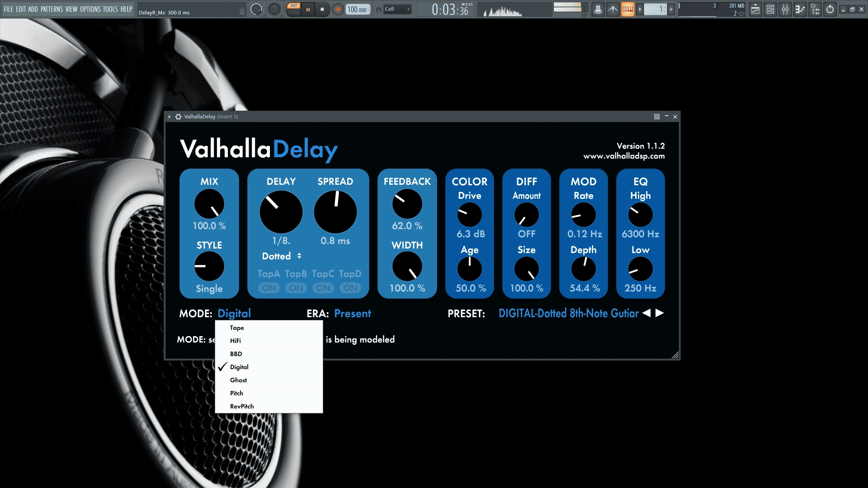Click the WIDTH knob

coord(407,266)
